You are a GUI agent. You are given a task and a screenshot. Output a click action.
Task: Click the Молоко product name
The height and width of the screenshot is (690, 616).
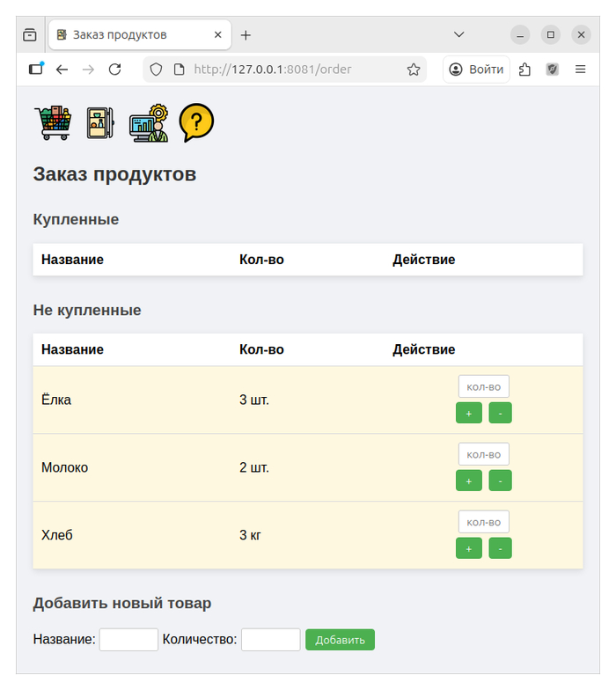click(65, 467)
